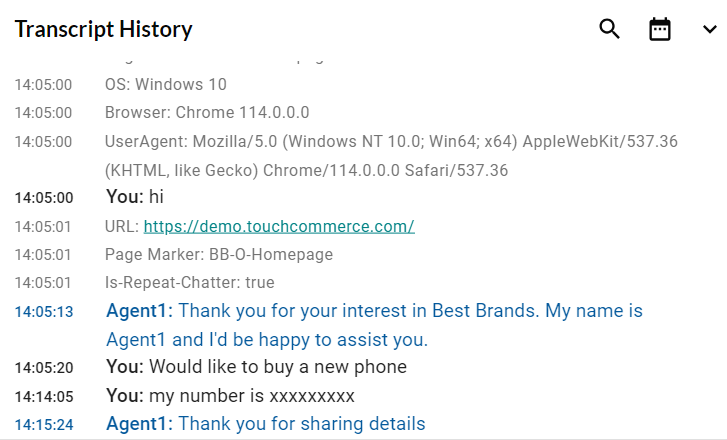Click the Transcript History heading
The height and width of the screenshot is (440, 727).
point(103,29)
